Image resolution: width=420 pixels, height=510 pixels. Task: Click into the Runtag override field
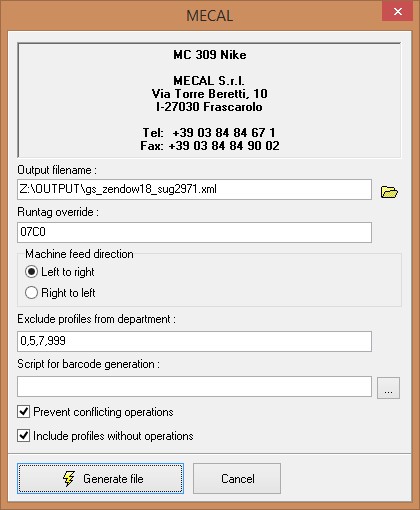(194, 232)
